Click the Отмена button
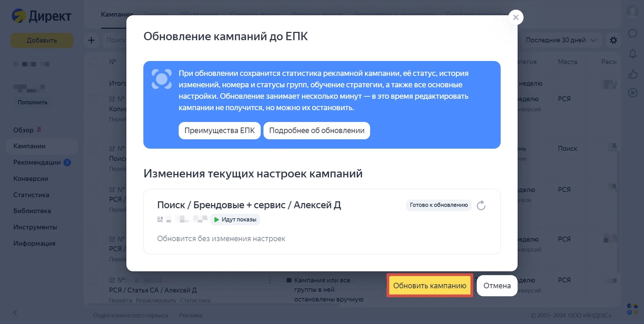The image size is (644, 324). point(497,286)
